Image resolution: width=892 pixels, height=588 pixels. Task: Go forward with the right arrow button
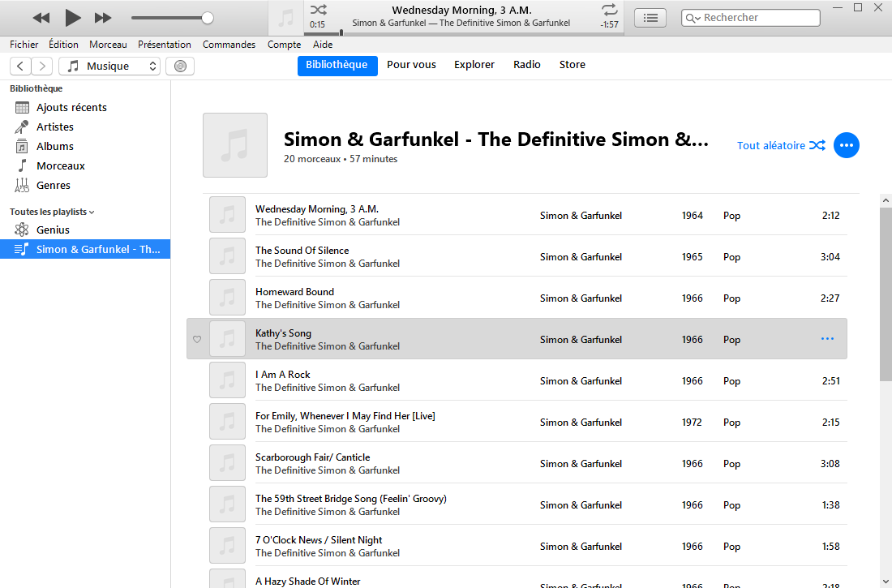pyautogui.click(x=42, y=66)
